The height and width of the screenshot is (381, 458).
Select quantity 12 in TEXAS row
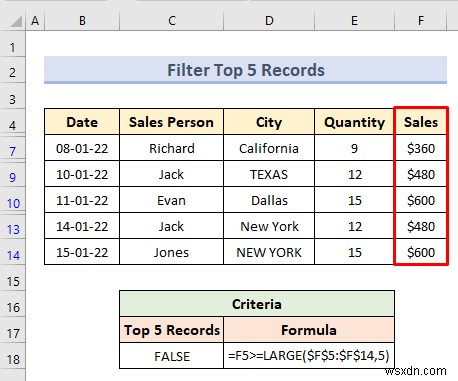[x=354, y=174]
